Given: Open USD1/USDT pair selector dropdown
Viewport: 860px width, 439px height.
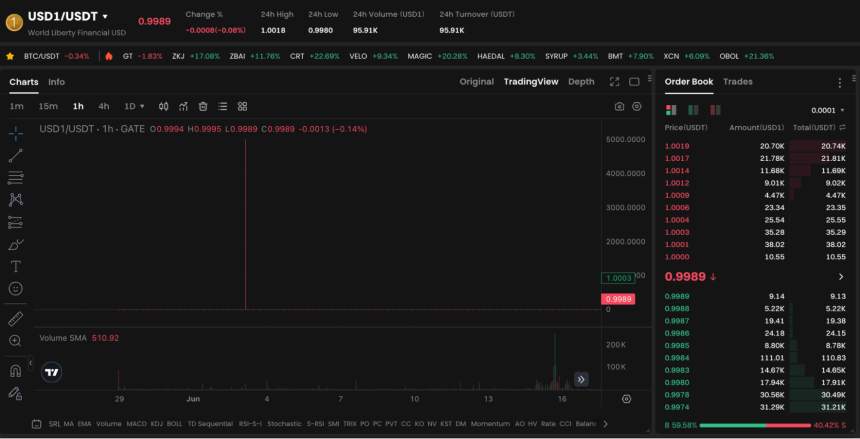Looking at the screenshot, I should coord(105,16).
